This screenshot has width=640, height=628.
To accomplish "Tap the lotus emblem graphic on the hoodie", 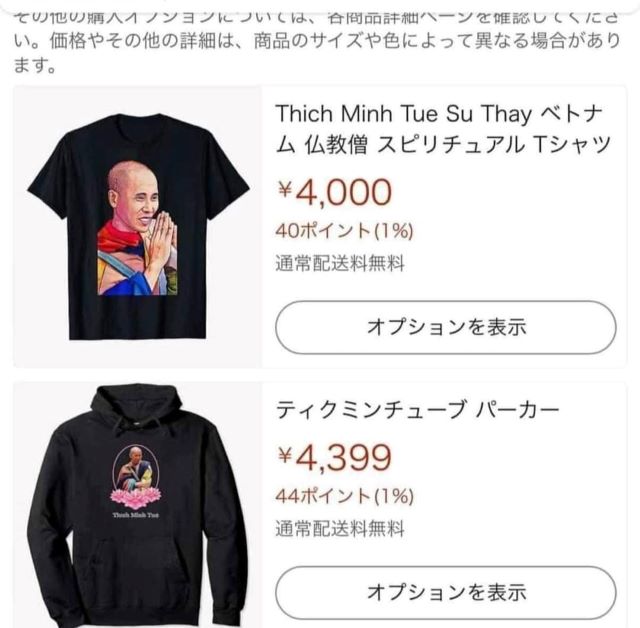I will pyautogui.click(x=136, y=477).
